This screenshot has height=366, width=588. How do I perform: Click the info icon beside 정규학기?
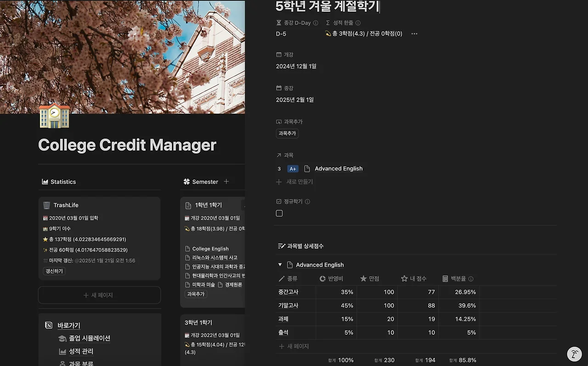pos(308,202)
